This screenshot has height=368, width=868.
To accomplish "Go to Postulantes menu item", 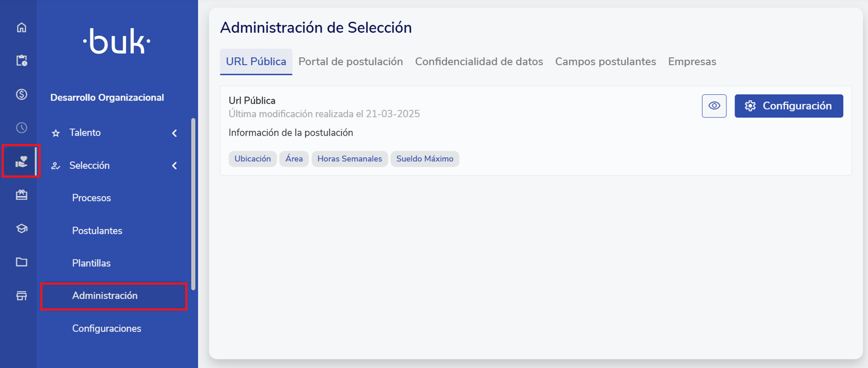I will pos(97,231).
